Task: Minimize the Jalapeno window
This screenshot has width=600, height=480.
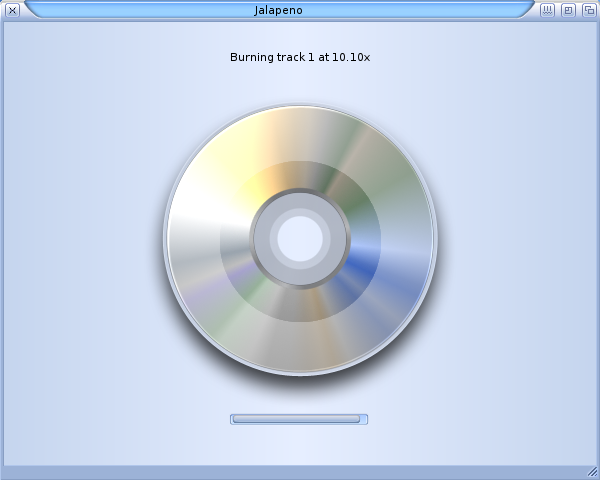Action: coord(568,10)
